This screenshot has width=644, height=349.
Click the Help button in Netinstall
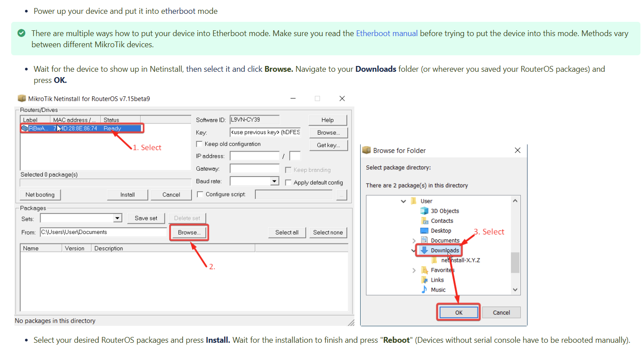pyautogui.click(x=328, y=120)
